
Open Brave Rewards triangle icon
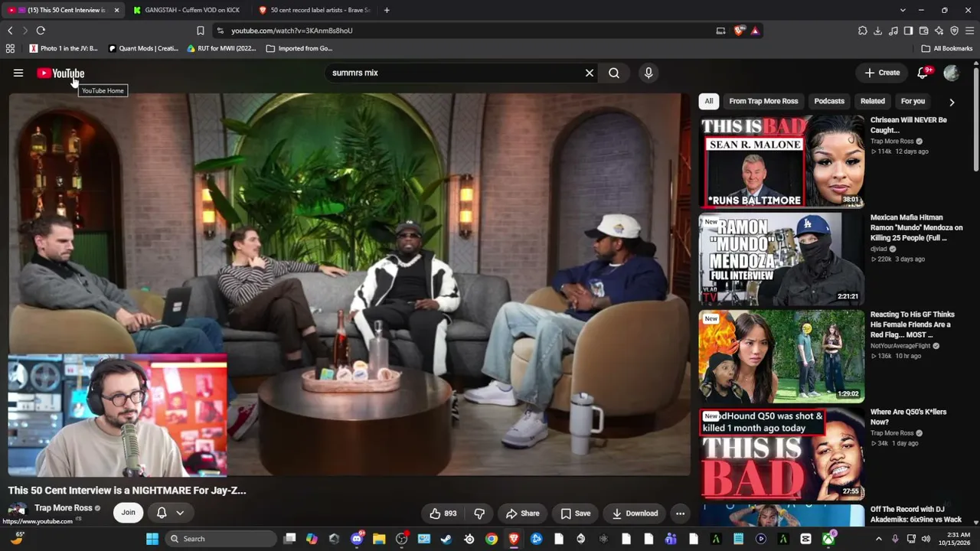point(755,31)
